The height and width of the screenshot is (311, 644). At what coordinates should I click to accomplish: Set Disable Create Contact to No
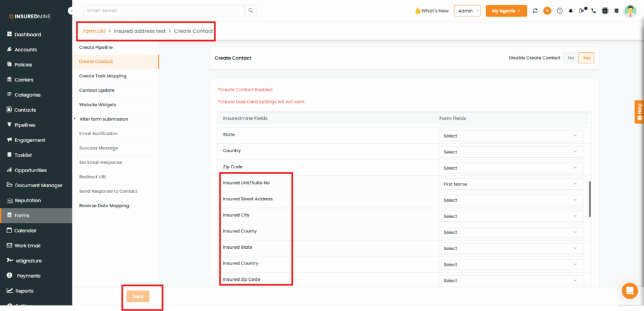tap(571, 58)
